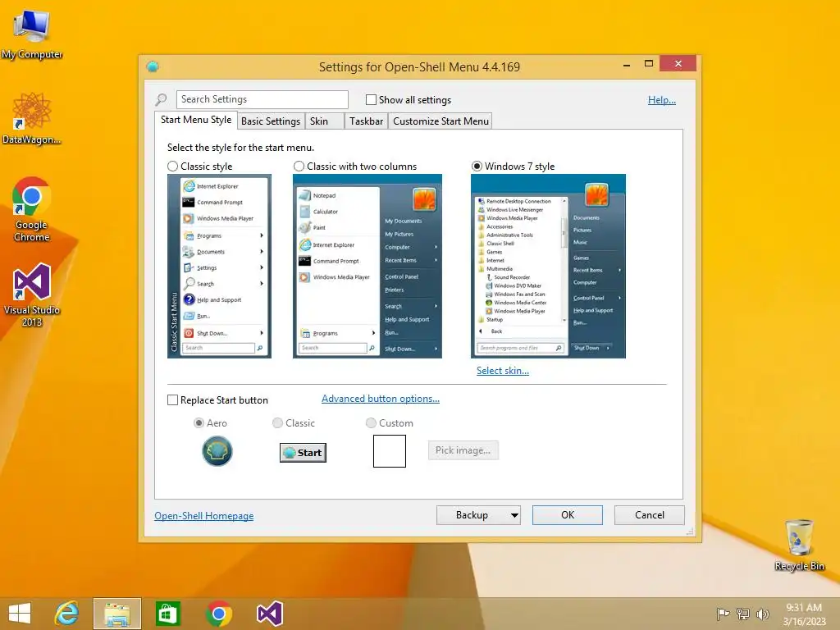Click the Classic style menu preview image
The height and width of the screenshot is (630, 840).
[220, 267]
